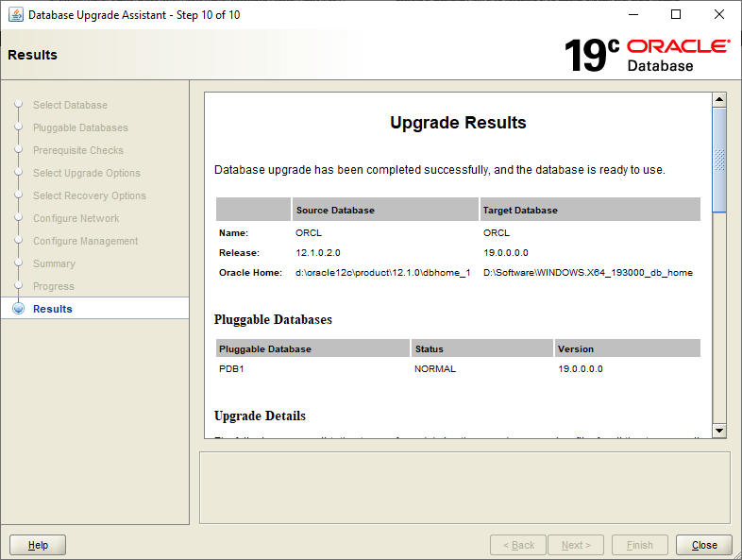
Task: Click the target database name ORCL
Action: click(497, 233)
